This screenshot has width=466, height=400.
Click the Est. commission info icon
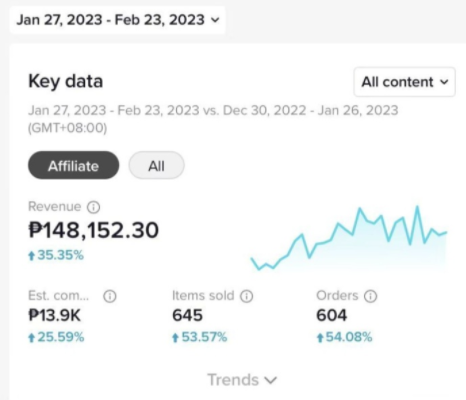pos(110,296)
